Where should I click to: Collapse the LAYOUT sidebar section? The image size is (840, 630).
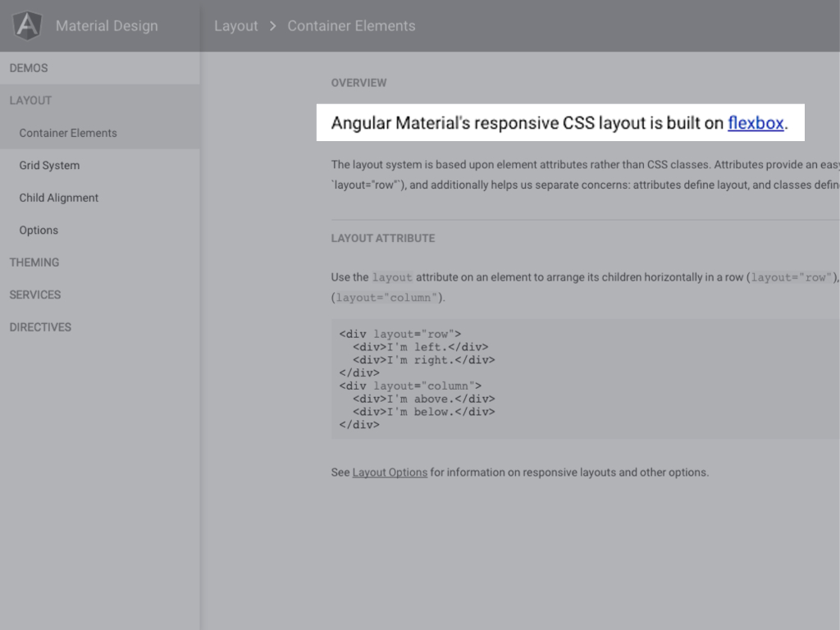point(30,100)
